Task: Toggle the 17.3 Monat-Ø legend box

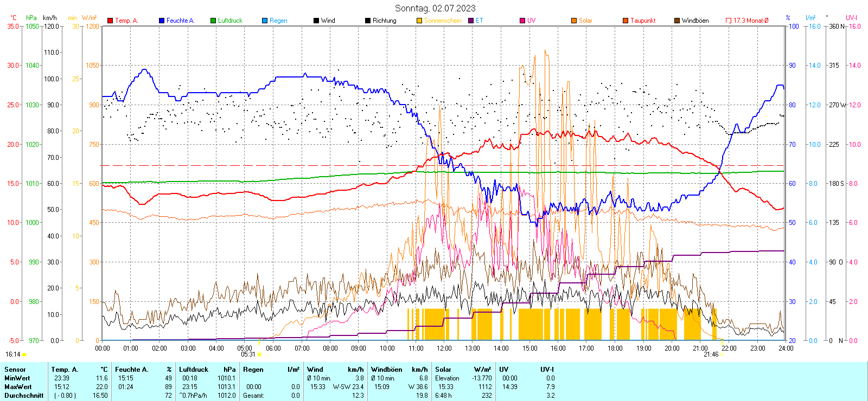Action: pos(729,21)
